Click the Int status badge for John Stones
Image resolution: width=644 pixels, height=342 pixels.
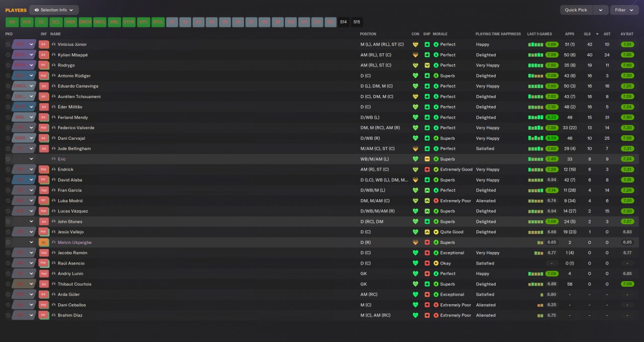[43, 221]
